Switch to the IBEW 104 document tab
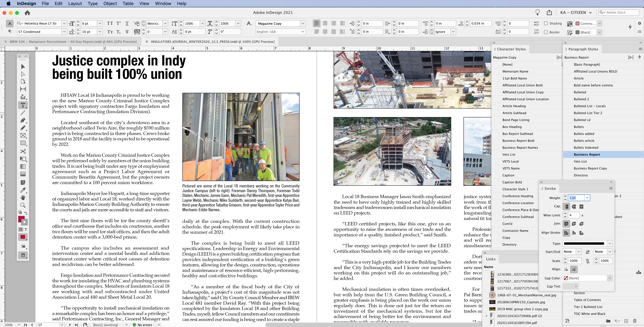 click(73, 42)
